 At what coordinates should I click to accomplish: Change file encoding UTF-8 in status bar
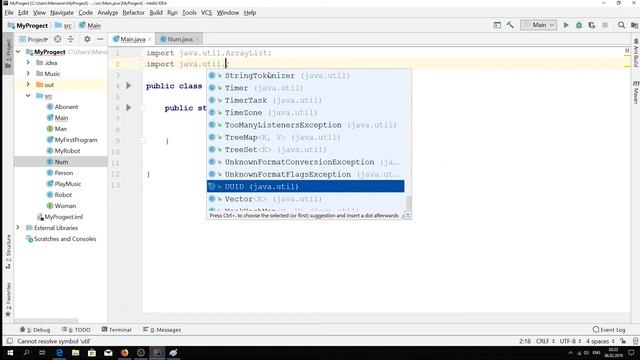click(570, 341)
